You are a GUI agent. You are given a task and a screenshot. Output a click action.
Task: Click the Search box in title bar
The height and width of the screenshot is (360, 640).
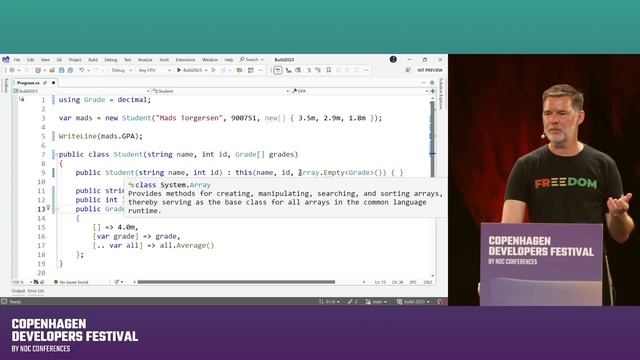pyautogui.click(x=251, y=60)
